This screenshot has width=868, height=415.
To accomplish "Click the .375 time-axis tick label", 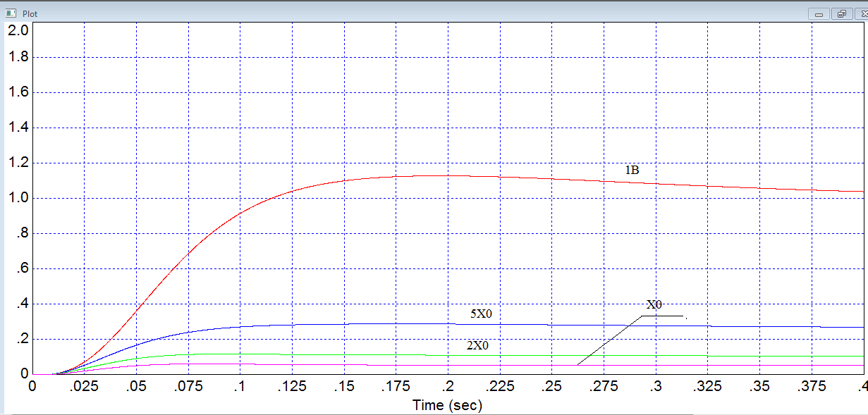I will (812, 386).
